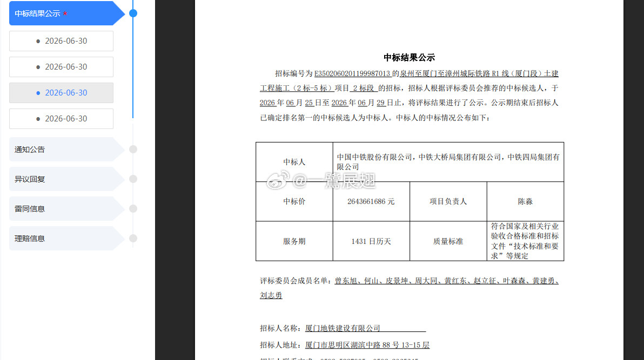644x360 pixels.
Task: Click the grey timeline dot beside 异议回复
Action: pos(133,179)
